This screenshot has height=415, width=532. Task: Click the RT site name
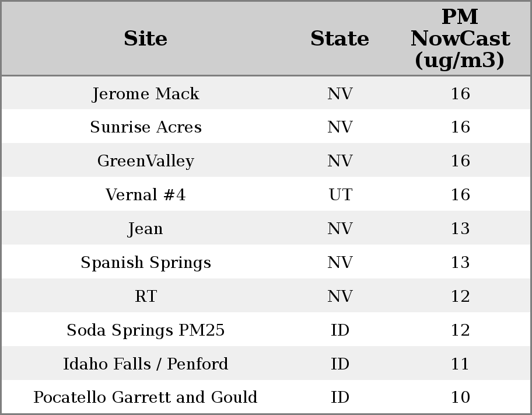point(145,297)
